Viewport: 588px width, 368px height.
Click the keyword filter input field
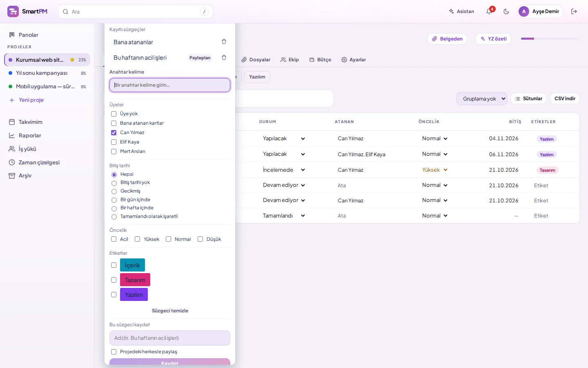[170, 85]
